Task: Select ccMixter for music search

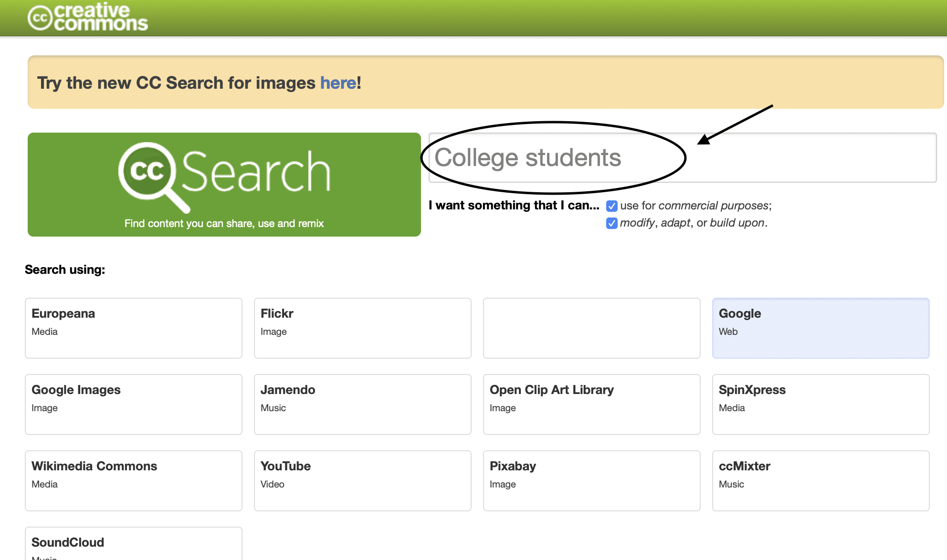Action: point(820,480)
